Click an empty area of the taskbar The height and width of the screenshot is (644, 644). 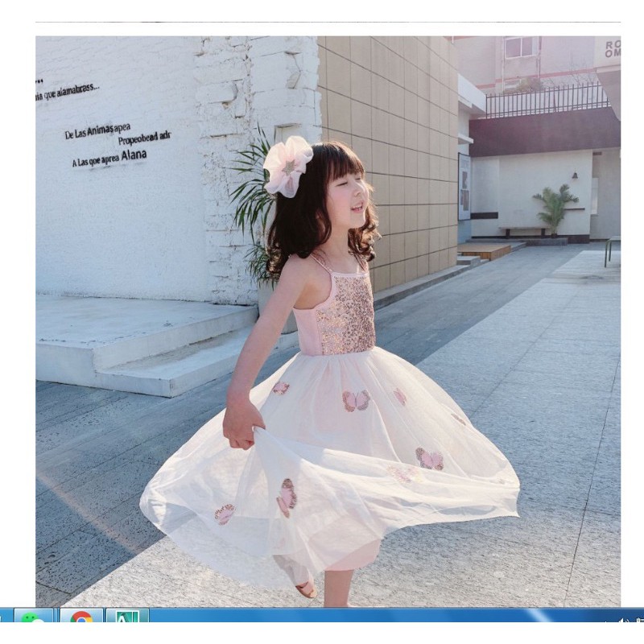click(362, 617)
